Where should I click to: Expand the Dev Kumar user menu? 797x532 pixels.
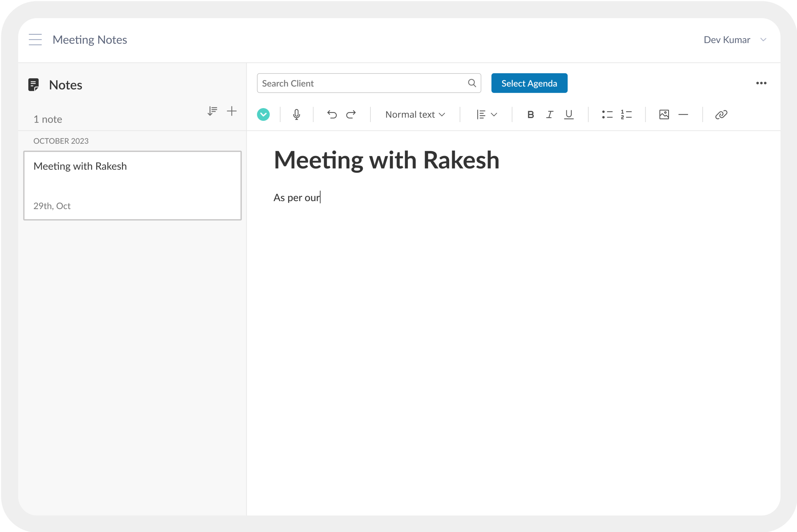pos(735,40)
